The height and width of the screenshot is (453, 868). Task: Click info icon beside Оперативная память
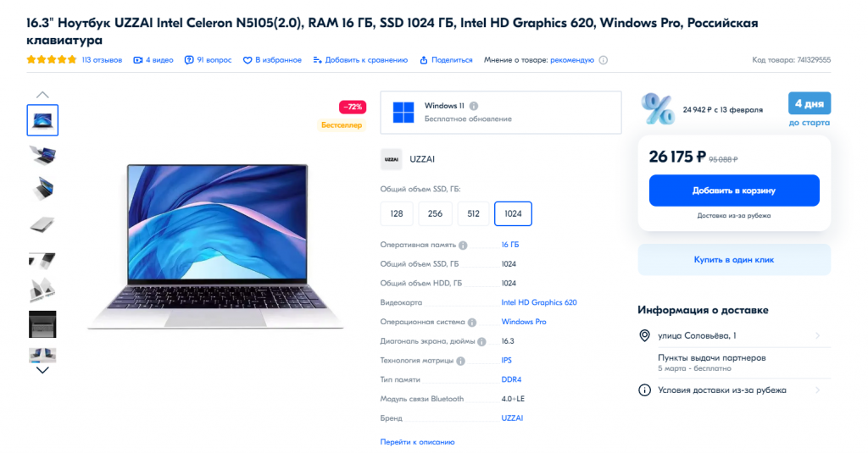[x=463, y=245]
